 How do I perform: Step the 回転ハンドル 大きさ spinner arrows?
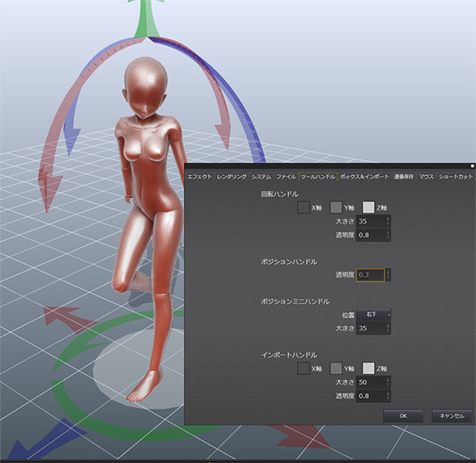(388, 221)
